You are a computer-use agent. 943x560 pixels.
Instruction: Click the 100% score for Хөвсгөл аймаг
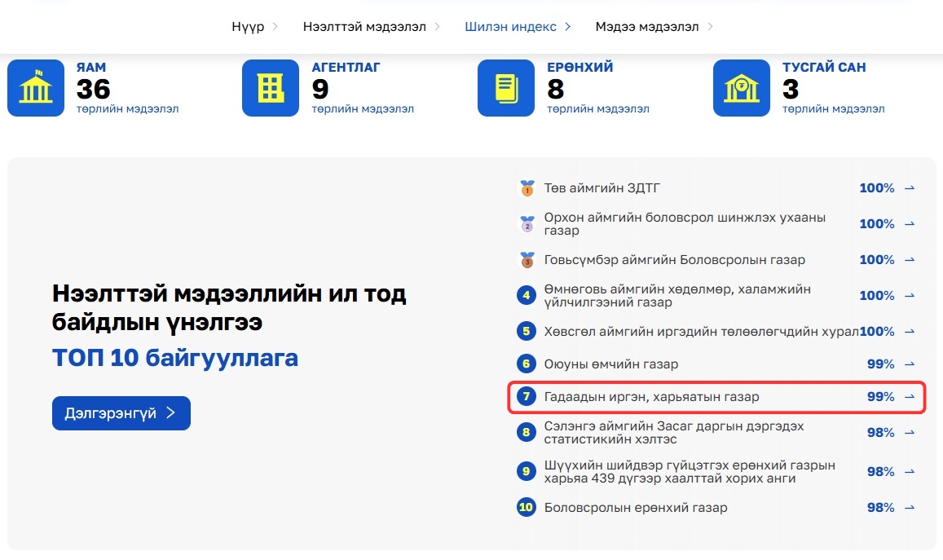pos(877,332)
